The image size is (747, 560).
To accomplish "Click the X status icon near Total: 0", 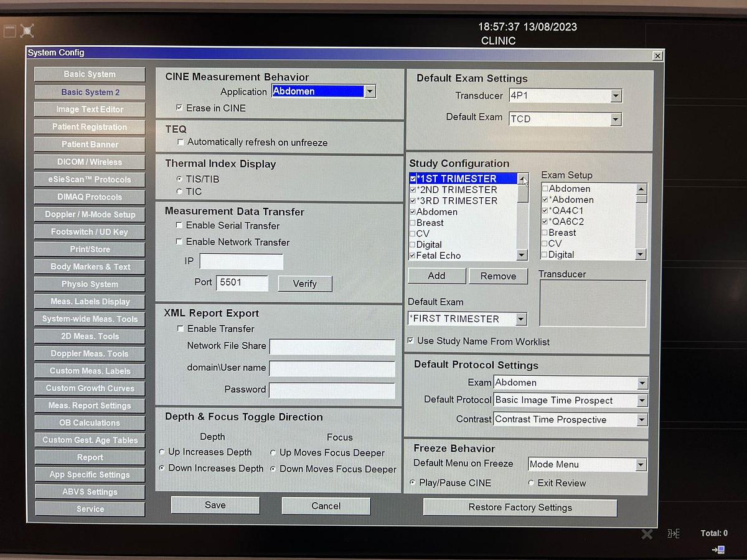I will click(x=647, y=534).
